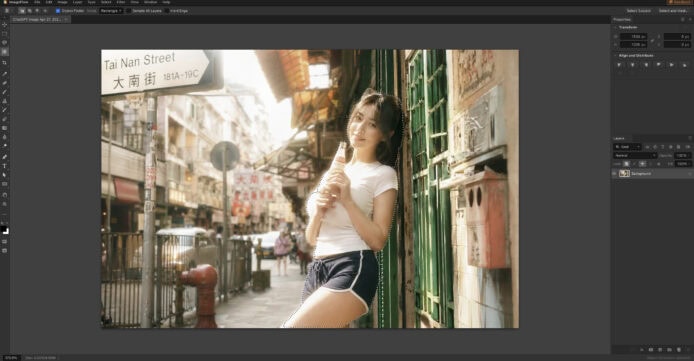Select the Pen tool

click(x=4, y=157)
